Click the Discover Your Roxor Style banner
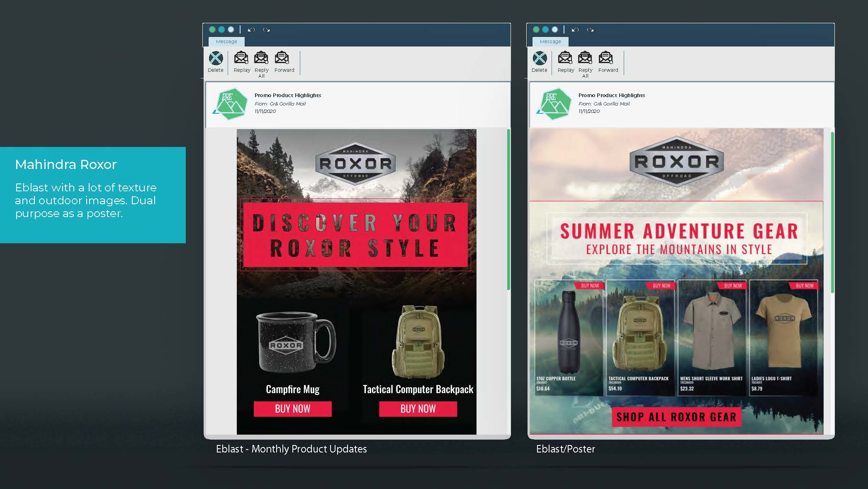The width and height of the screenshot is (868, 489). click(x=355, y=235)
